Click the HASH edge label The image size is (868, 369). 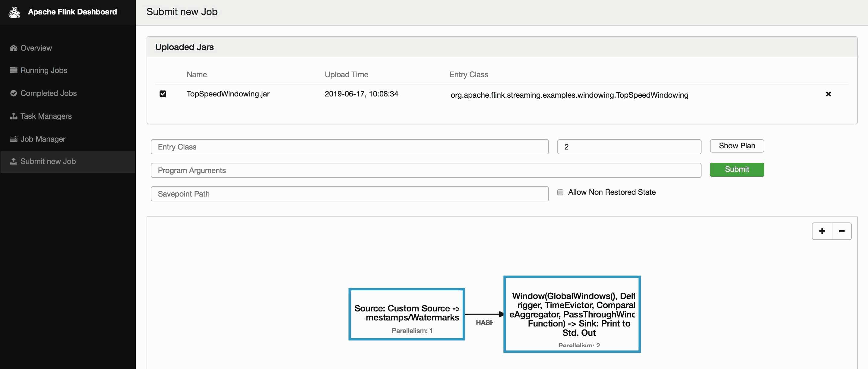[x=484, y=323]
